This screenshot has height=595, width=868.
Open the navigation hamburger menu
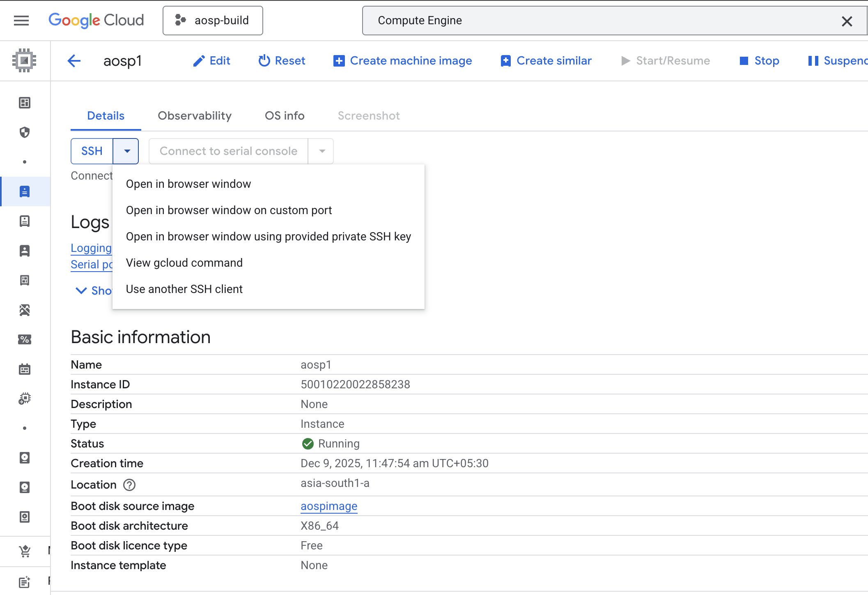point(21,21)
